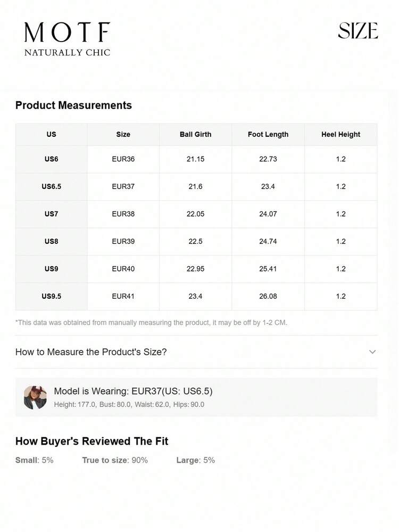Click the EUR36 size cell

(123, 159)
